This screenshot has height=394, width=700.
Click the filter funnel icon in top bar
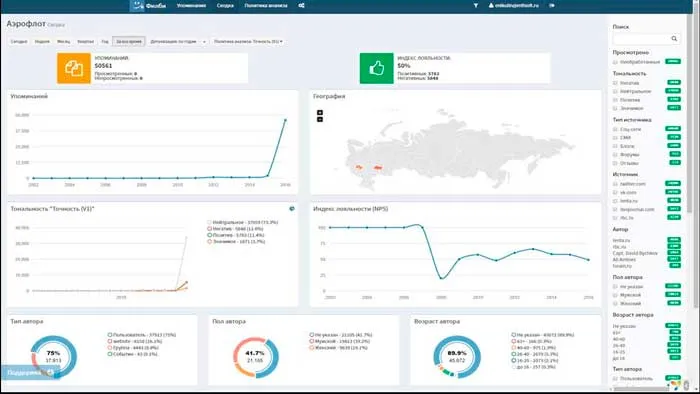tap(476, 5)
